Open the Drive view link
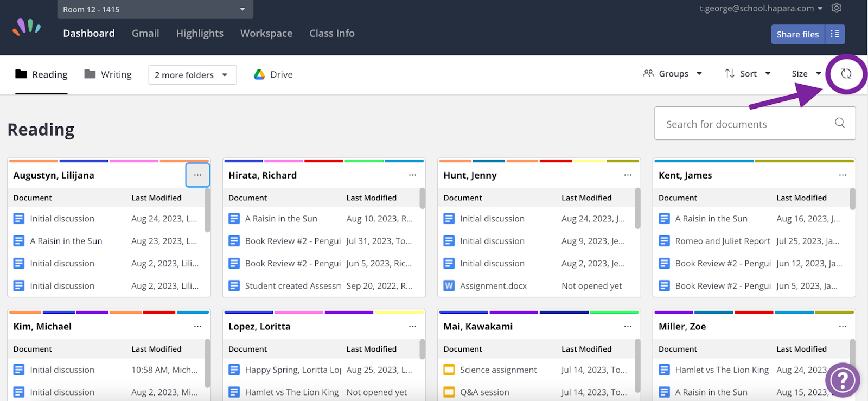 pos(273,74)
